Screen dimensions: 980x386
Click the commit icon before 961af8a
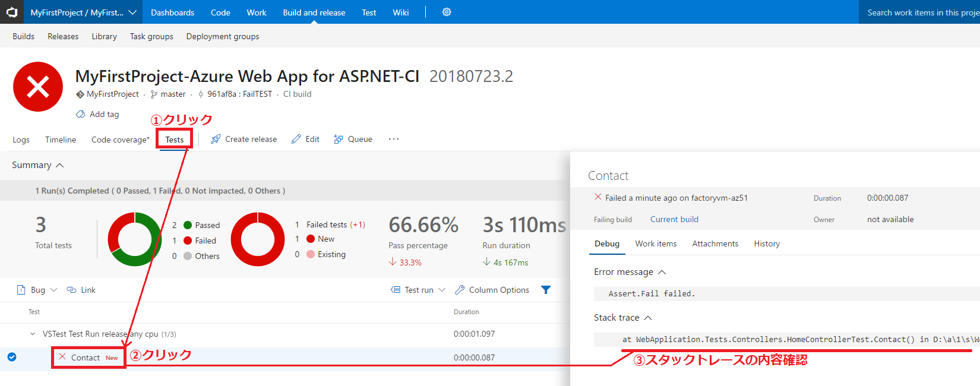coord(201,94)
